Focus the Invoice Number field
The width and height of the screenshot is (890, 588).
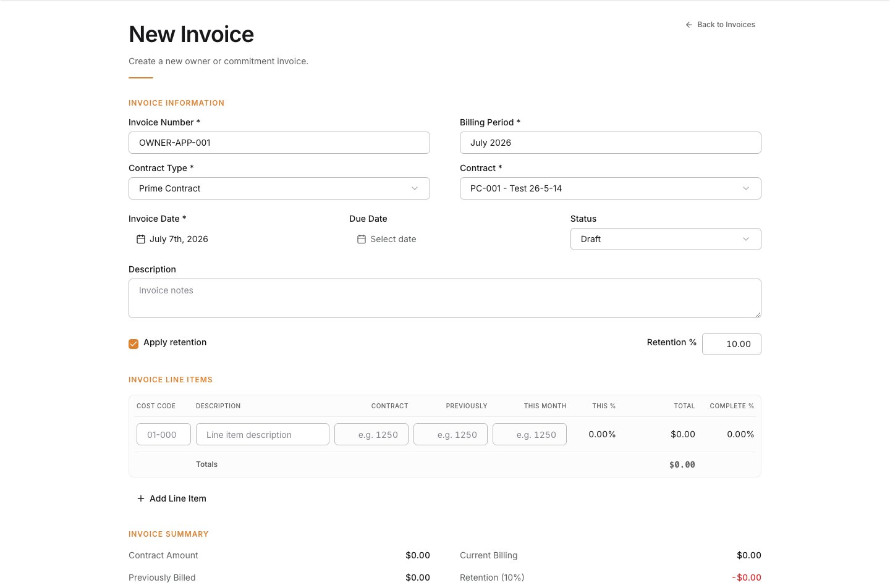point(279,143)
